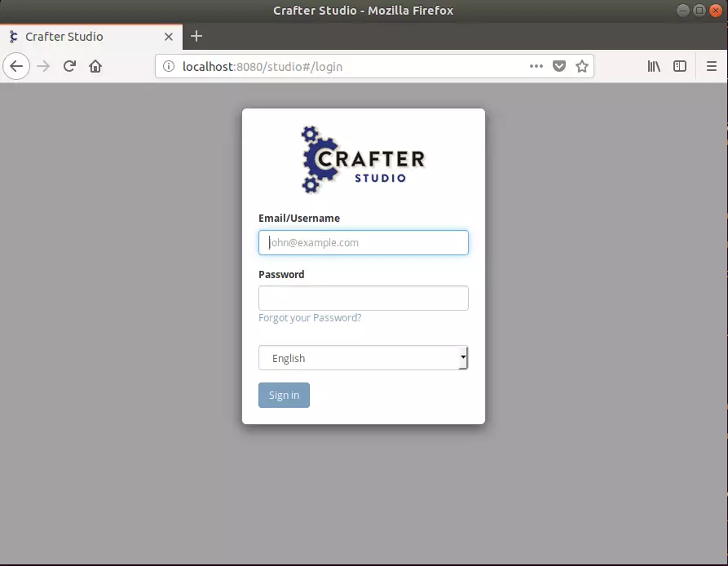Open page actions three-dot menu
The image size is (728, 566).
pos(536,66)
